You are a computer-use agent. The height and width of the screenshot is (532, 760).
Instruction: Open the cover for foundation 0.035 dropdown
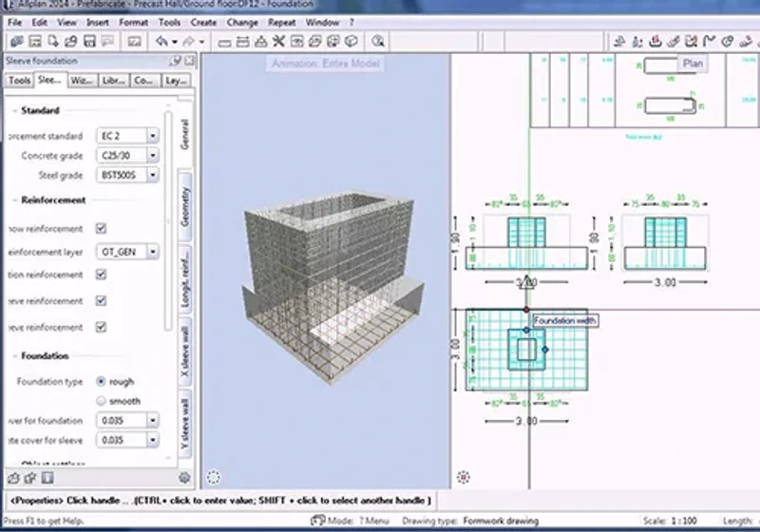click(x=153, y=420)
